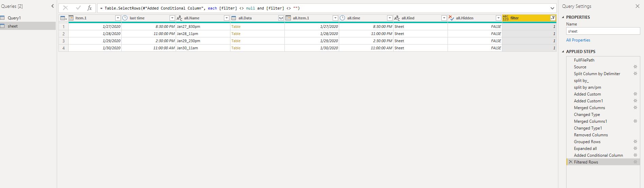The height and width of the screenshot is (188, 644).
Task: Collapse the Queries pane with the chevron
Action: tap(52, 6)
